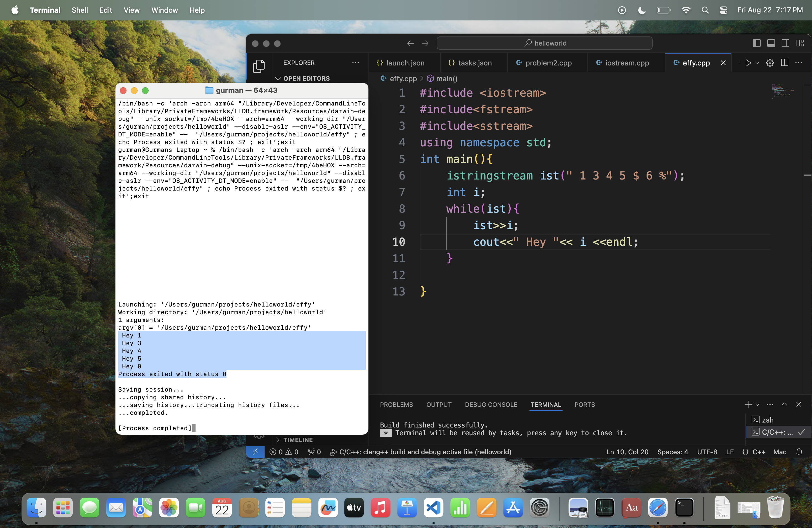
Task: Open the customize layout icon
Action: pyautogui.click(x=800, y=43)
